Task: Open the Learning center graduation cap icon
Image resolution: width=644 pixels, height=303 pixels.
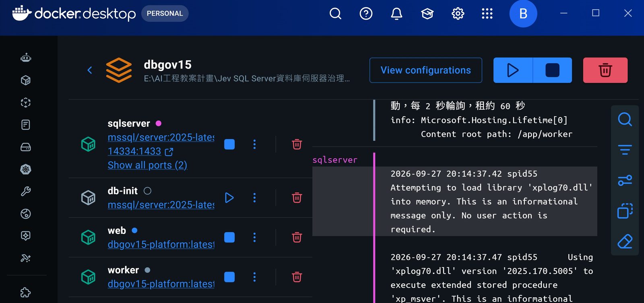Action: [427, 14]
